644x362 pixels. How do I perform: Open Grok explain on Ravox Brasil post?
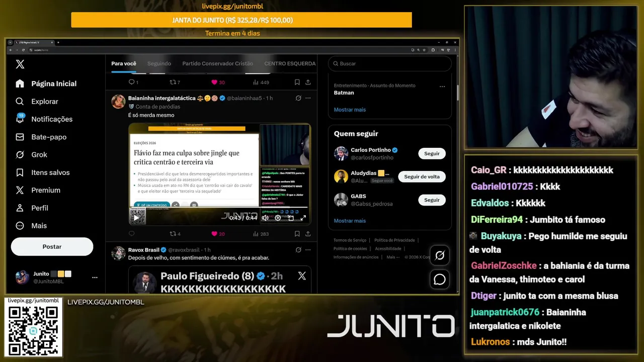click(298, 250)
